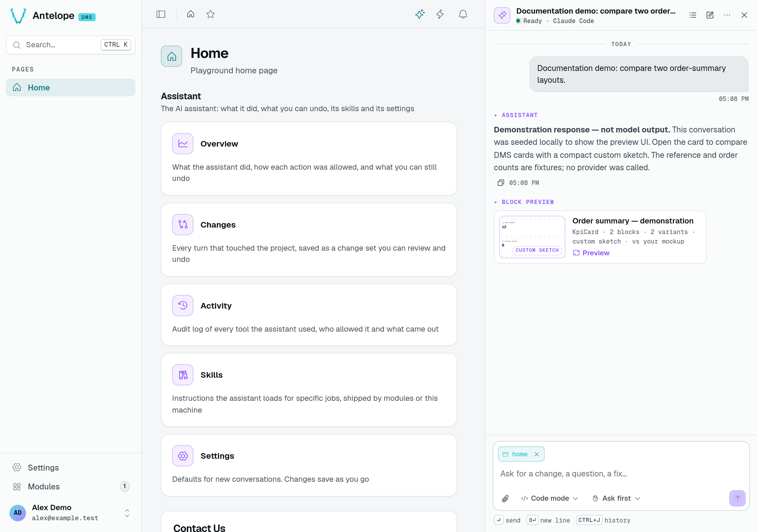This screenshot has height=532, width=757.
Task: Select Home in the Pages sidebar
Action: pos(71,87)
